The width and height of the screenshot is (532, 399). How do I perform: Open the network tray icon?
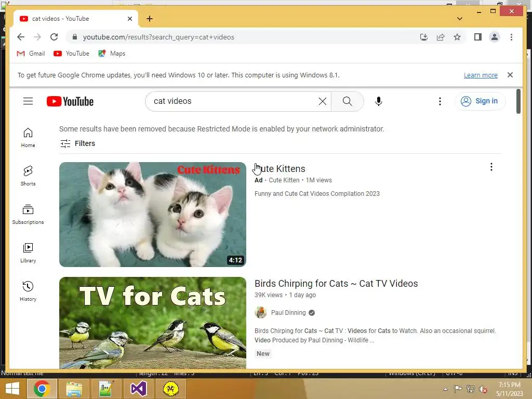470,389
